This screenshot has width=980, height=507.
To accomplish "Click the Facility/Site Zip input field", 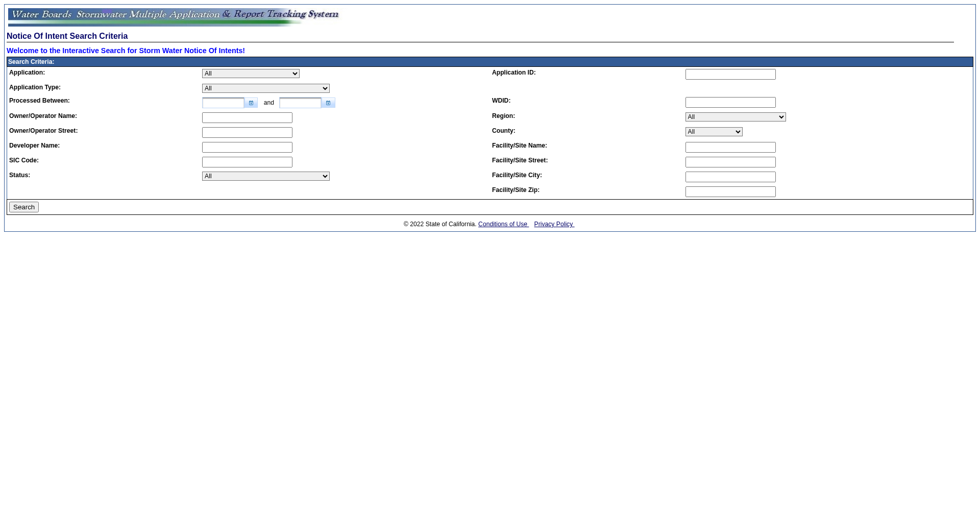I will (730, 192).
